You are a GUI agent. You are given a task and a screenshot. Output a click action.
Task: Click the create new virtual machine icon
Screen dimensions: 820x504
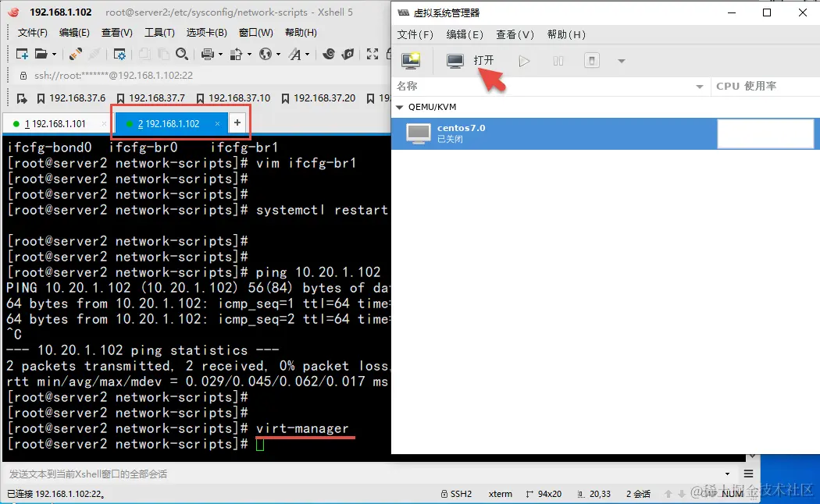pyautogui.click(x=411, y=61)
